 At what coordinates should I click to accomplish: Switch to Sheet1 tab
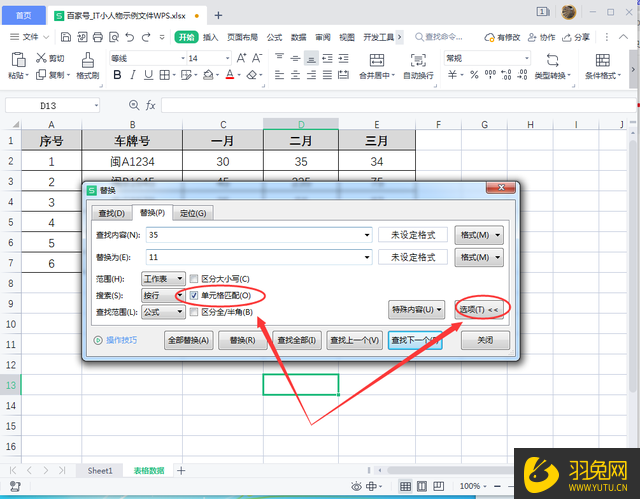(x=100, y=470)
